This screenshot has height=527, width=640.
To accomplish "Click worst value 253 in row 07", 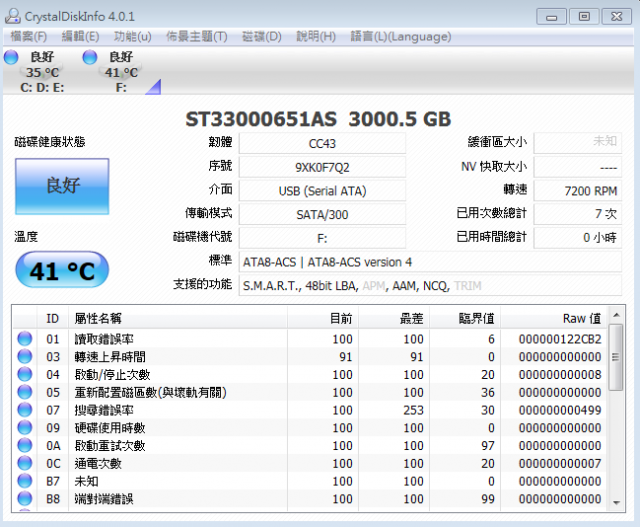I will pyautogui.click(x=413, y=410).
